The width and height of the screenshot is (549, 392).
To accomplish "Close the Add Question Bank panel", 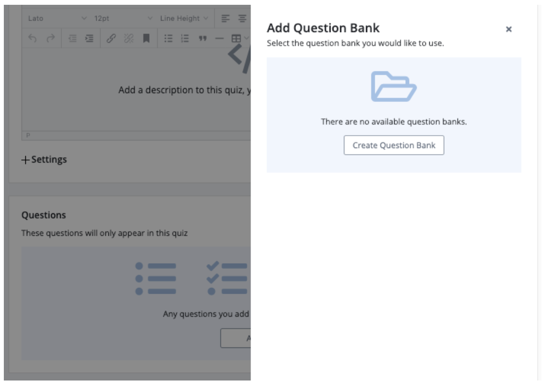I will (x=509, y=29).
